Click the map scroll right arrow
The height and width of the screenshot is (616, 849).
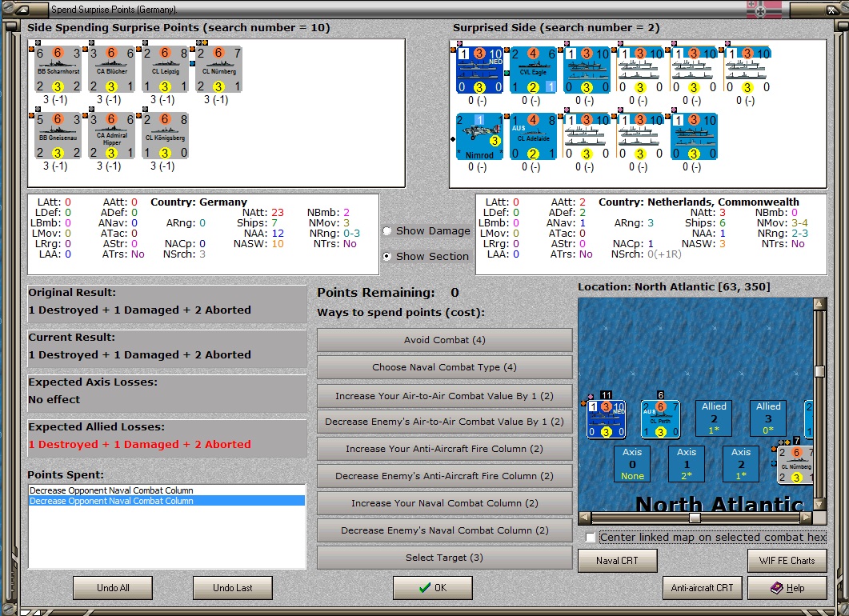coord(807,518)
